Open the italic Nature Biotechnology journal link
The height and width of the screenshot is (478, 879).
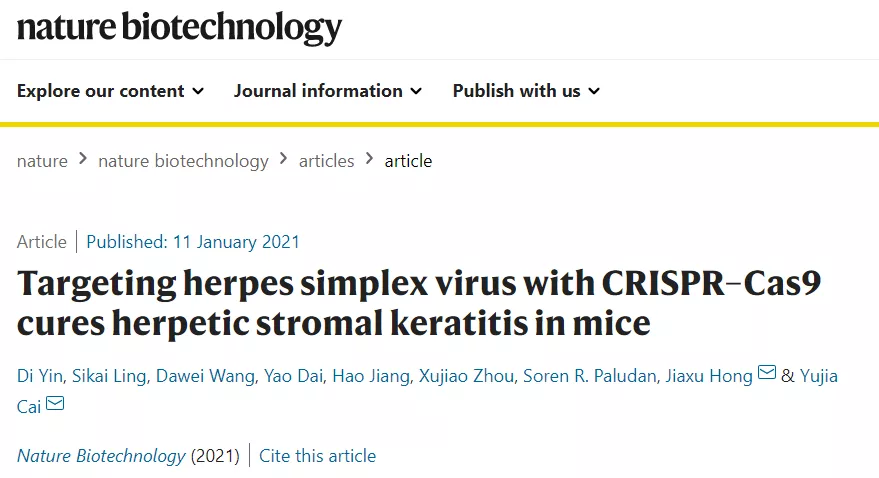coord(101,456)
